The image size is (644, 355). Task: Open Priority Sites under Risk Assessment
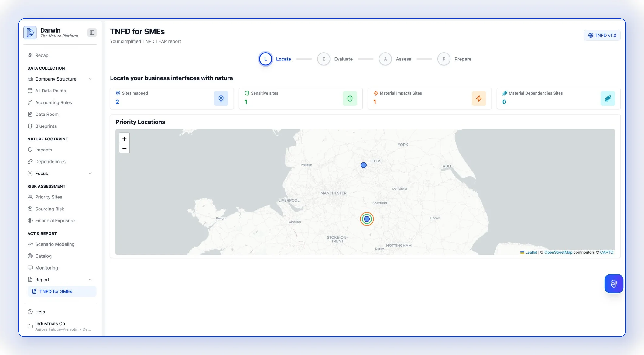48,197
